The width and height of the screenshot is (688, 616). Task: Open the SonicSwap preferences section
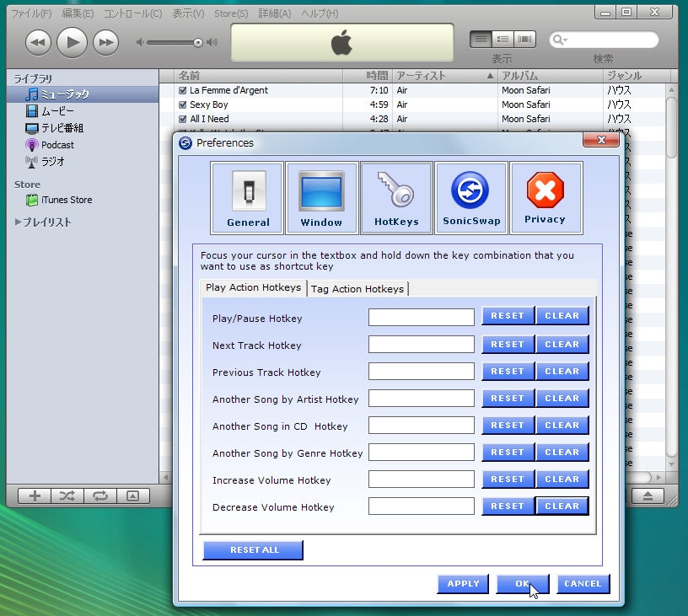(471, 198)
